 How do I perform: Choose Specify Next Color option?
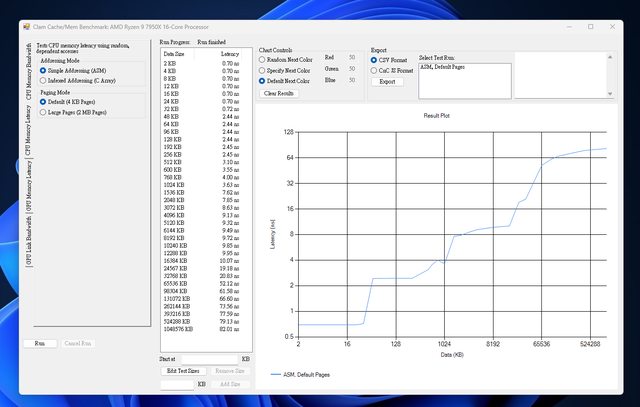(x=263, y=69)
